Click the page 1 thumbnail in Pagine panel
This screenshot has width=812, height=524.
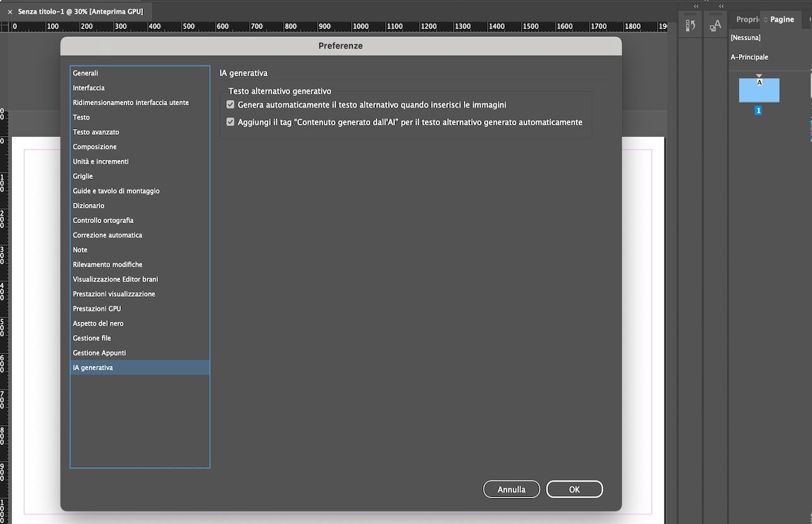pos(759,90)
